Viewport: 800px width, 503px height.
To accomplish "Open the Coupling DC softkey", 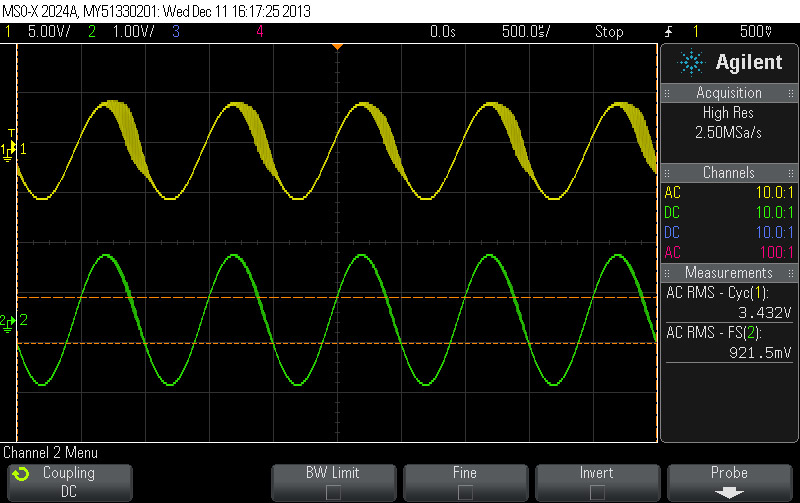I will 69,483.
